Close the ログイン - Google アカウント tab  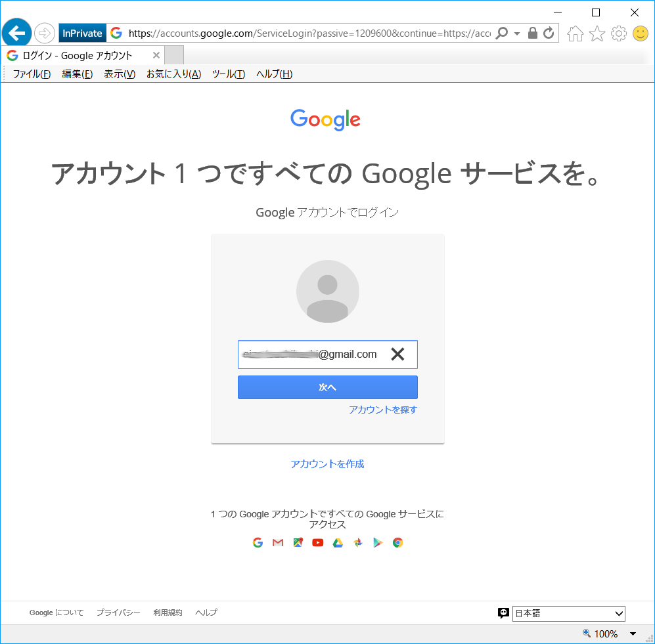tap(156, 55)
